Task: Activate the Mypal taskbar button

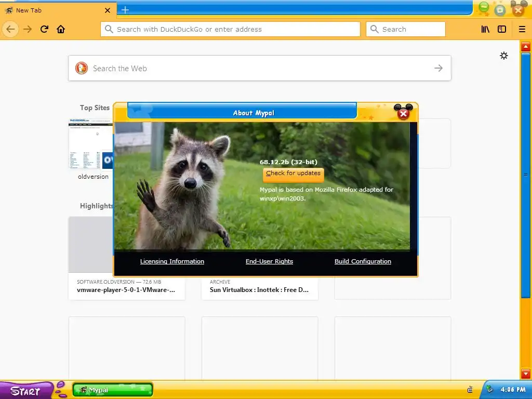Action: point(113,390)
